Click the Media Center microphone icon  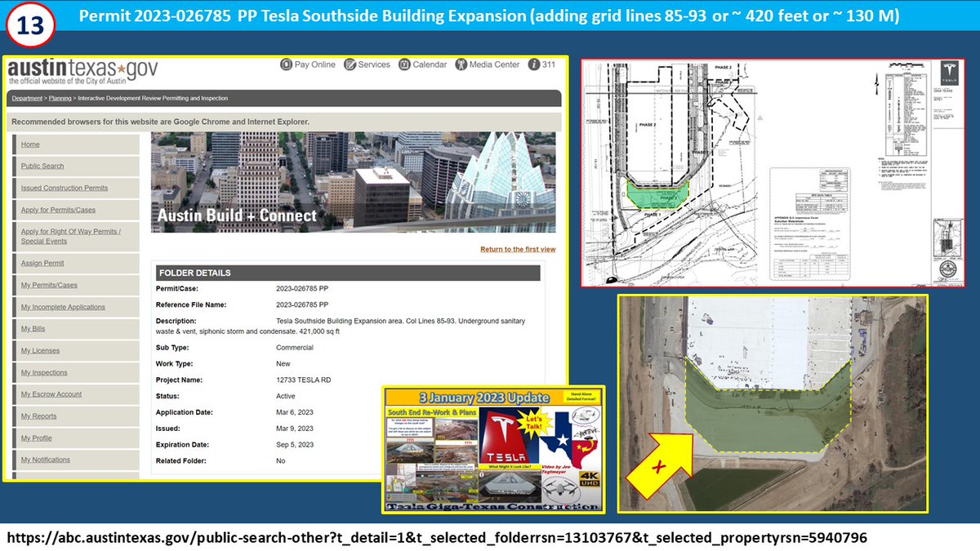tap(461, 64)
